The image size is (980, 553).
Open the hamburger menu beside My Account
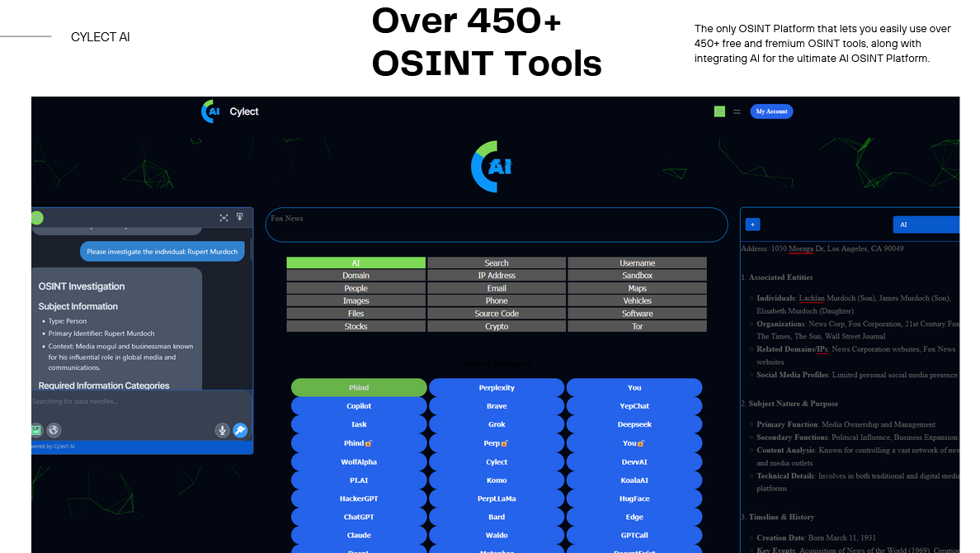pyautogui.click(x=737, y=111)
